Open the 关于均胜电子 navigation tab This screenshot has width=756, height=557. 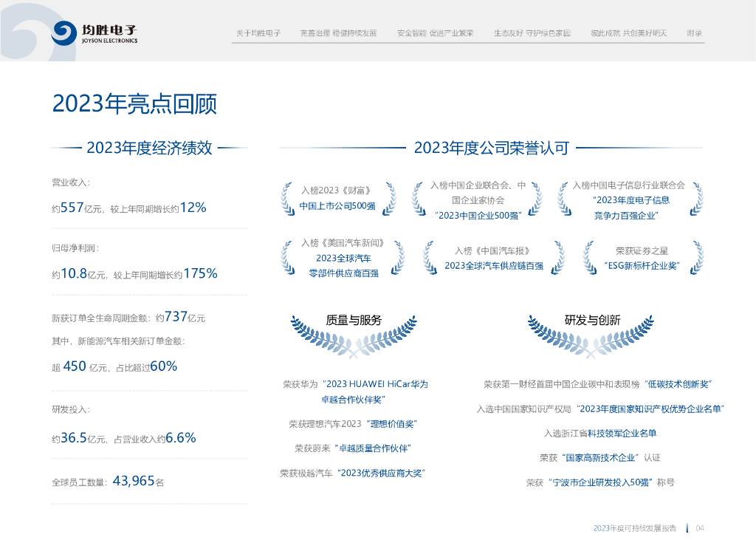pyautogui.click(x=258, y=33)
